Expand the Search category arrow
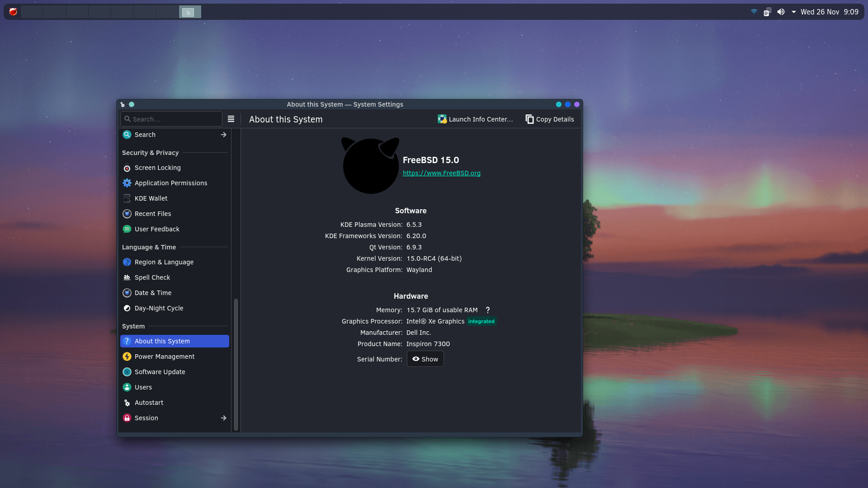The width and height of the screenshot is (868, 488). point(223,135)
